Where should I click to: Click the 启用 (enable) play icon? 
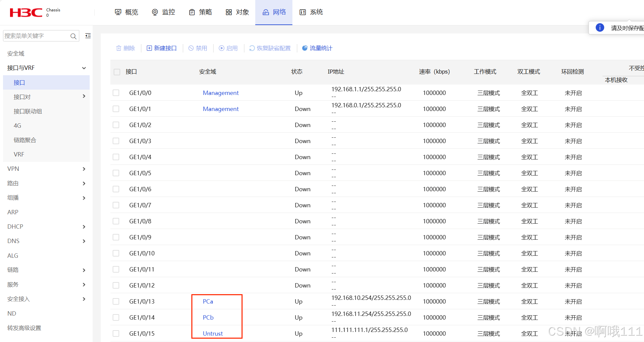point(221,48)
